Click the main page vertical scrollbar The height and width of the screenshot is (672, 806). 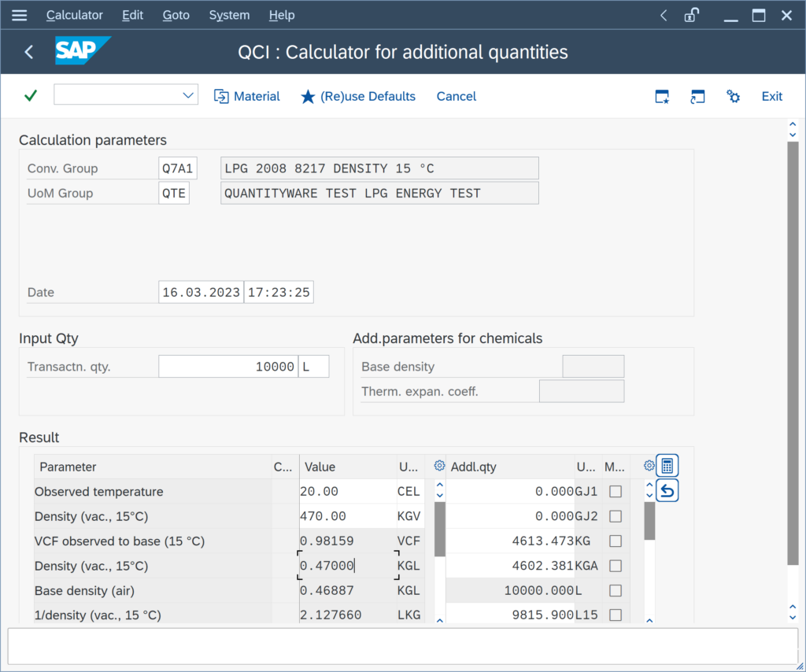coord(793,353)
